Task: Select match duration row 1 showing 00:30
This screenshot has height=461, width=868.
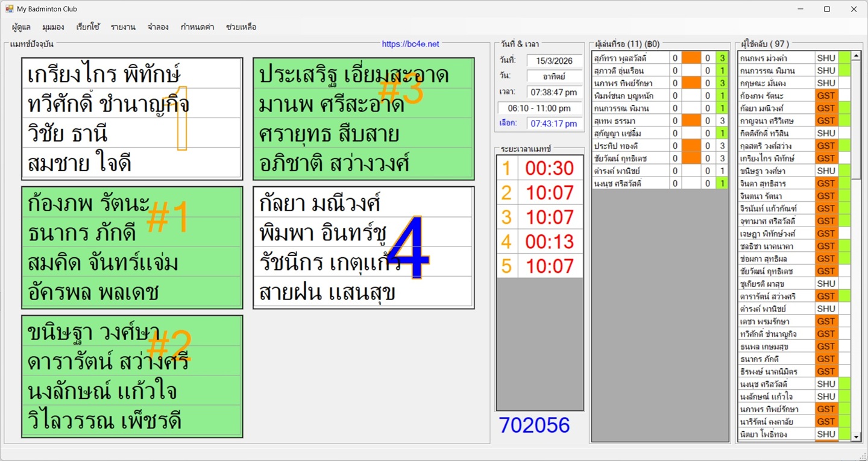Action: pyautogui.click(x=539, y=168)
